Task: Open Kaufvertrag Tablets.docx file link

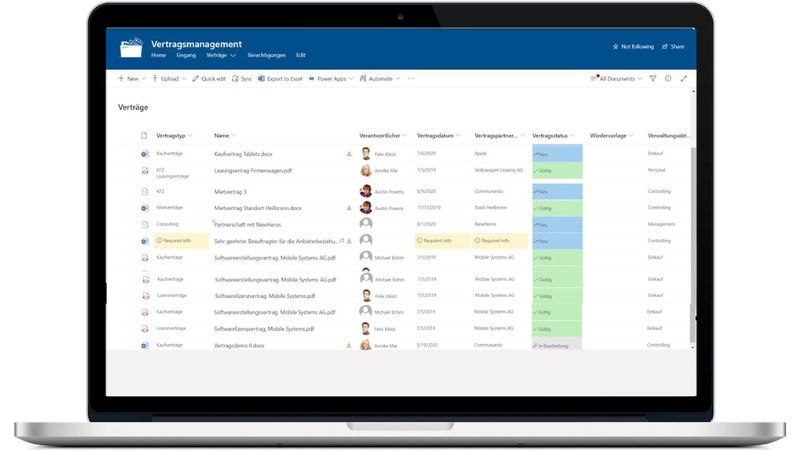Action: click(x=243, y=154)
